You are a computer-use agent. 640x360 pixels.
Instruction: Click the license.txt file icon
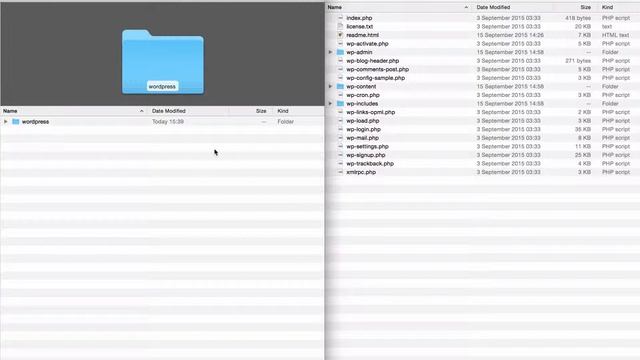[340, 27]
